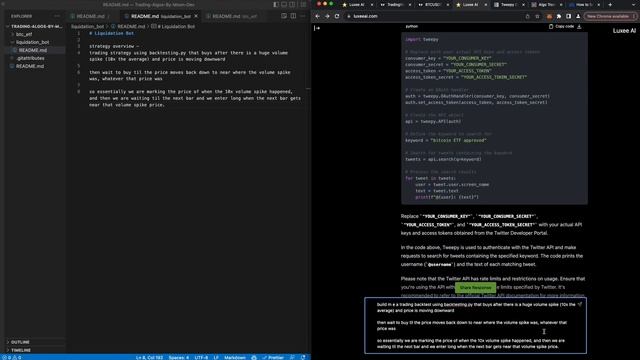Click Copilot status icon in status bar
The image size is (640, 360).
click(254, 358)
